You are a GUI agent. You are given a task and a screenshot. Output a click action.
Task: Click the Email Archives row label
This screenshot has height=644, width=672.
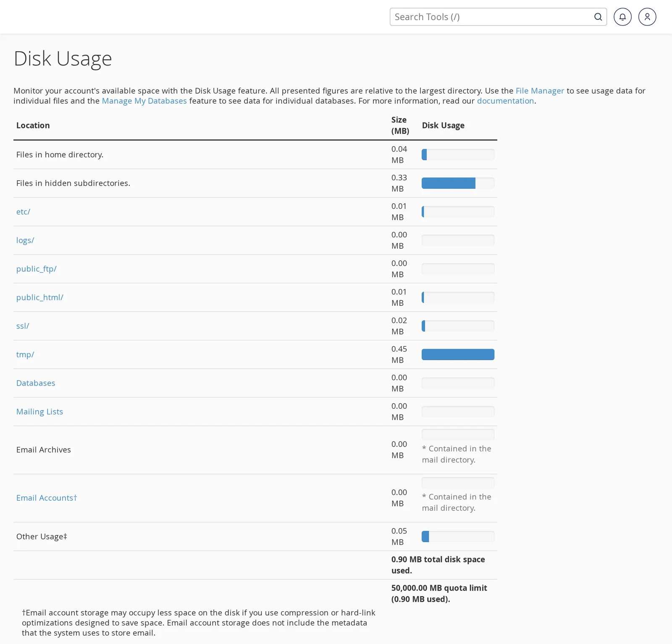[44, 449]
